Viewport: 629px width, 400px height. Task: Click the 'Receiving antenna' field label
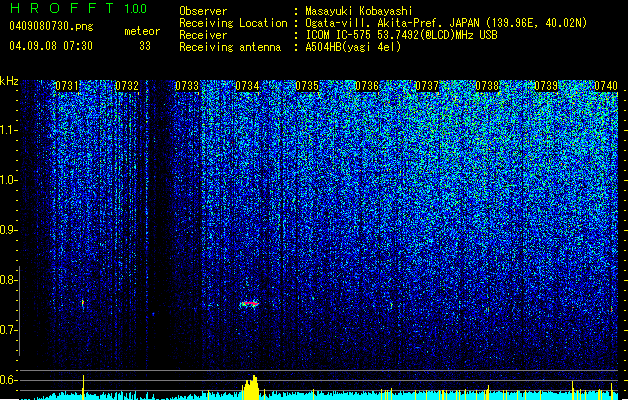pos(230,47)
